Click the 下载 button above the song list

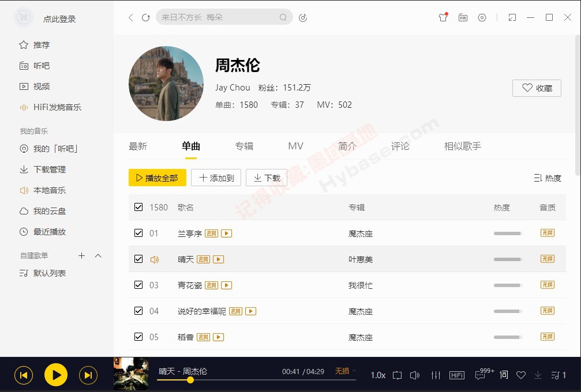[x=267, y=178]
